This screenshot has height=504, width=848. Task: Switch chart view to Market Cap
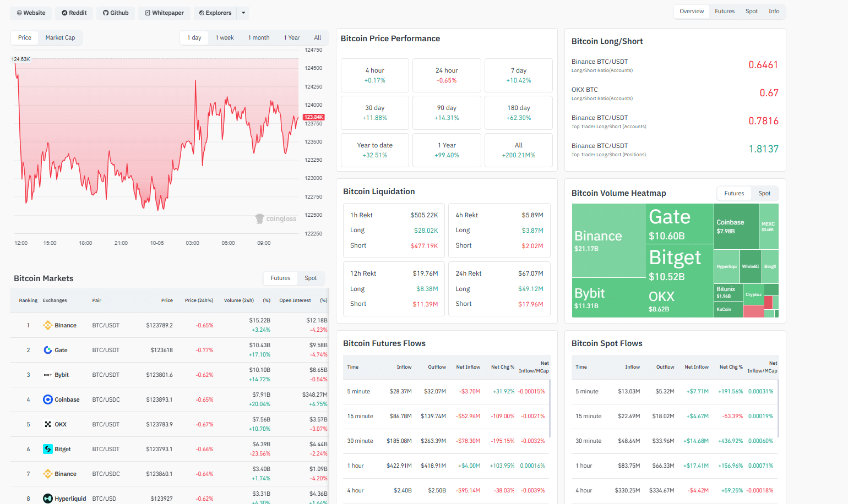pos(60,37)
